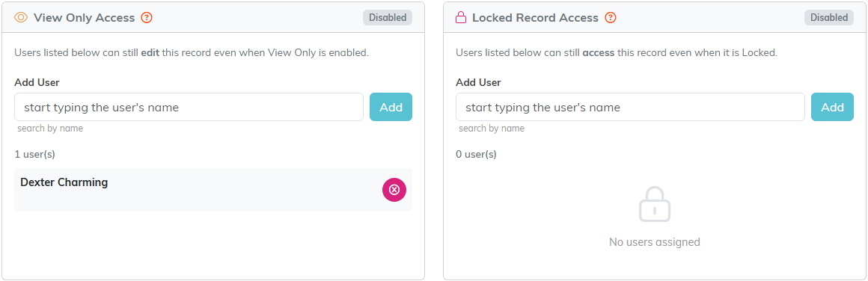Focus Locked Record Access user name field
Viewport: 868px width, 281px height.
click(x=630, y=107)
